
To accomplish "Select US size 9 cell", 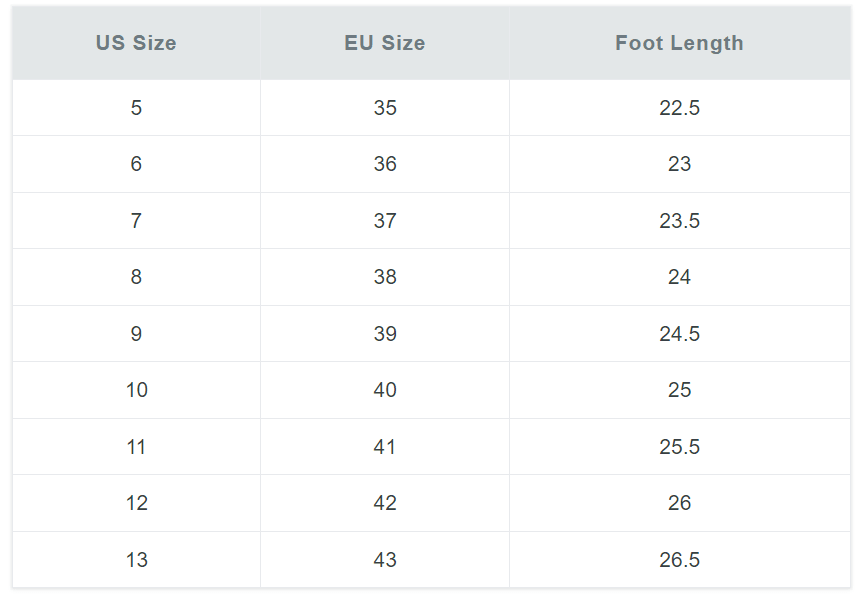I will (136, 334).
